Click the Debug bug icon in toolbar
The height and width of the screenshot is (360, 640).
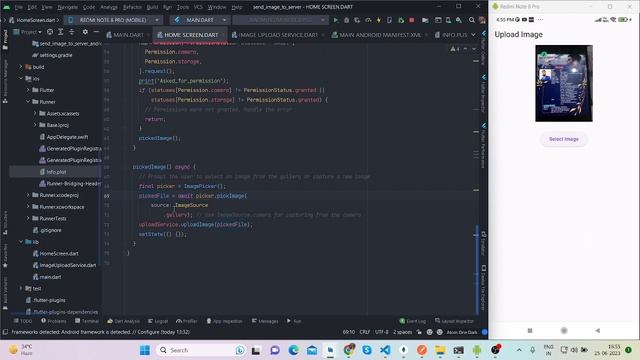click(x=347, y=20)
